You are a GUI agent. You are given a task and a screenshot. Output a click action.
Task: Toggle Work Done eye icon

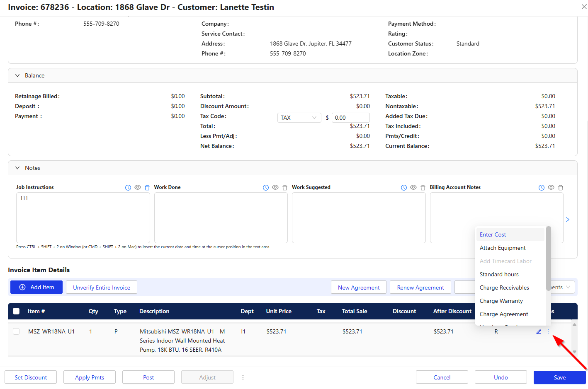(275, 187)
